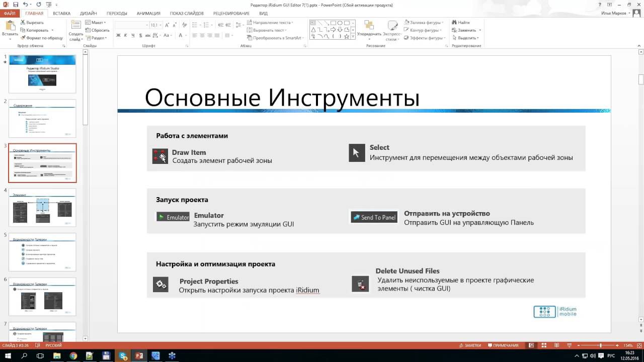Open Shape Outline (Контур фигуры) dropdown

tap(423, 30)
